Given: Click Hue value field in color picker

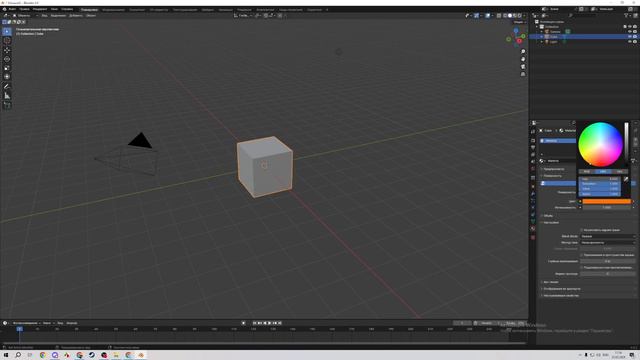Looking at the screenshot, I should [600, 179].
